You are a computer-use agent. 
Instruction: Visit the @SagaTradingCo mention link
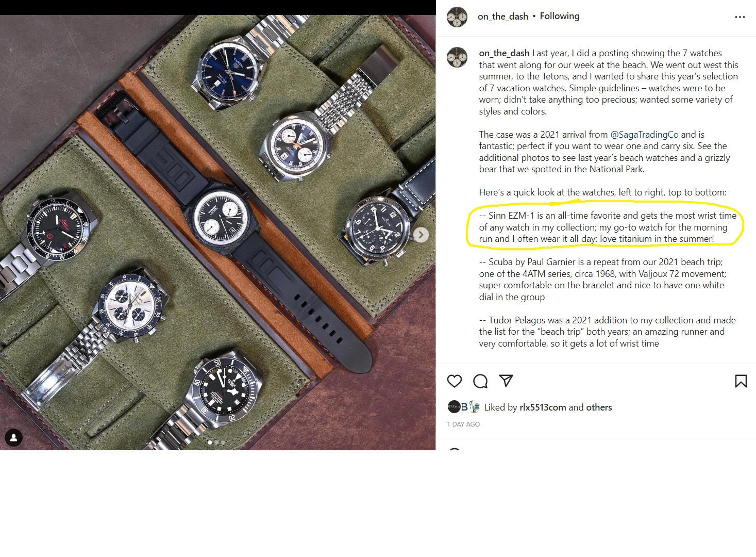(644, 135)
